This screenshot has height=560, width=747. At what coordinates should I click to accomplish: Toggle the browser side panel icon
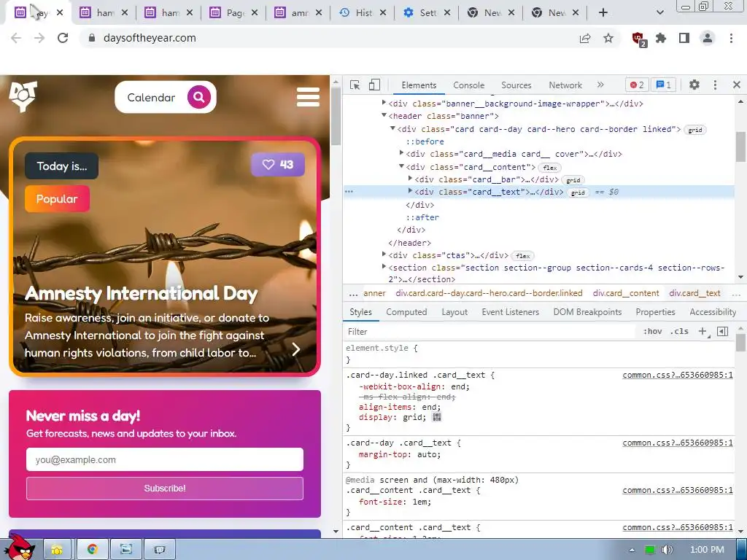[684, 38]
